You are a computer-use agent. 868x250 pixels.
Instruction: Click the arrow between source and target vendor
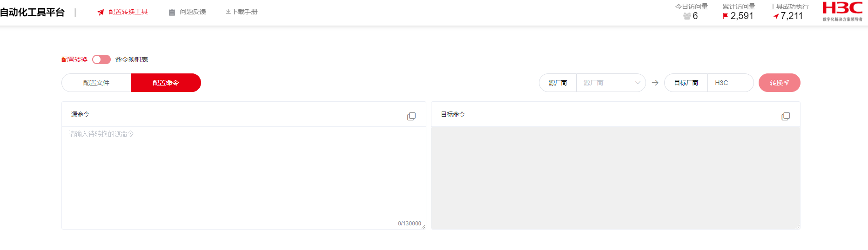[x=655, y=83]
